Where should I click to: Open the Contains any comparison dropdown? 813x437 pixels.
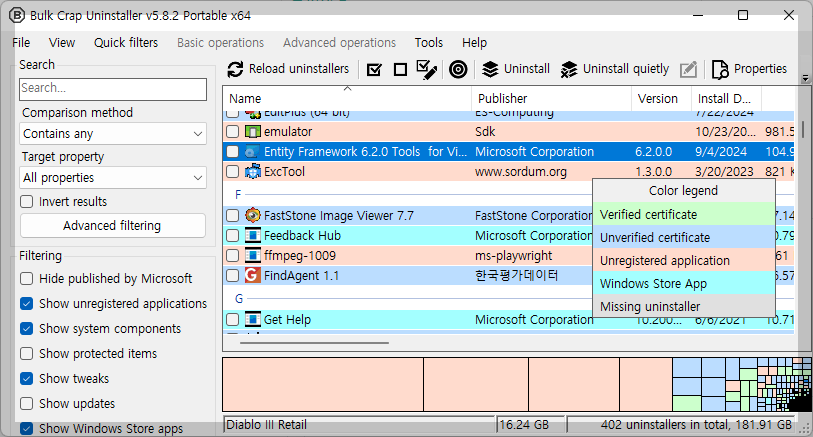point(113,134)
